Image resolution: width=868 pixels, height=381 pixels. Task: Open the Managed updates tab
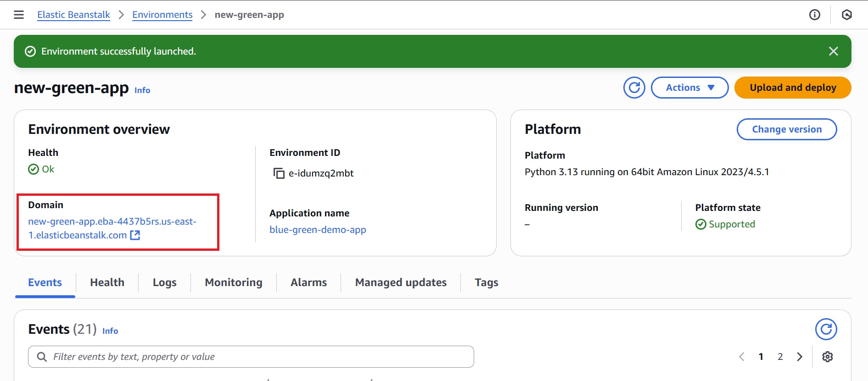400,282
